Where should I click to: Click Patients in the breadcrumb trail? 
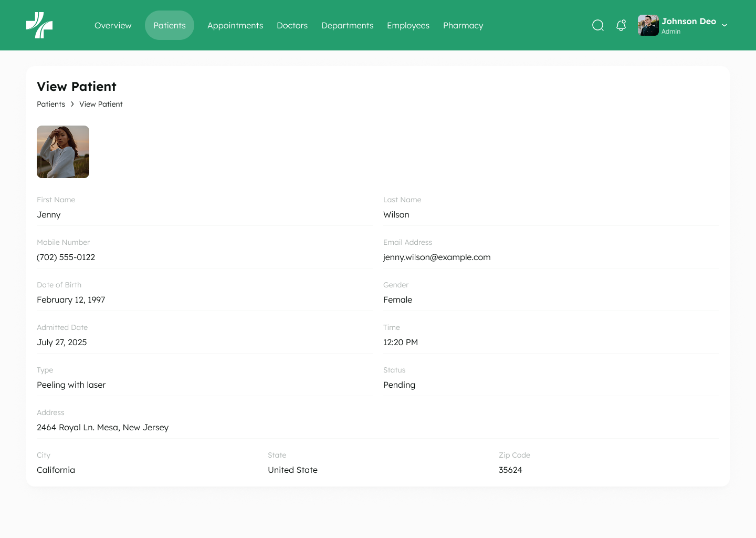click(x=51, y=104)
